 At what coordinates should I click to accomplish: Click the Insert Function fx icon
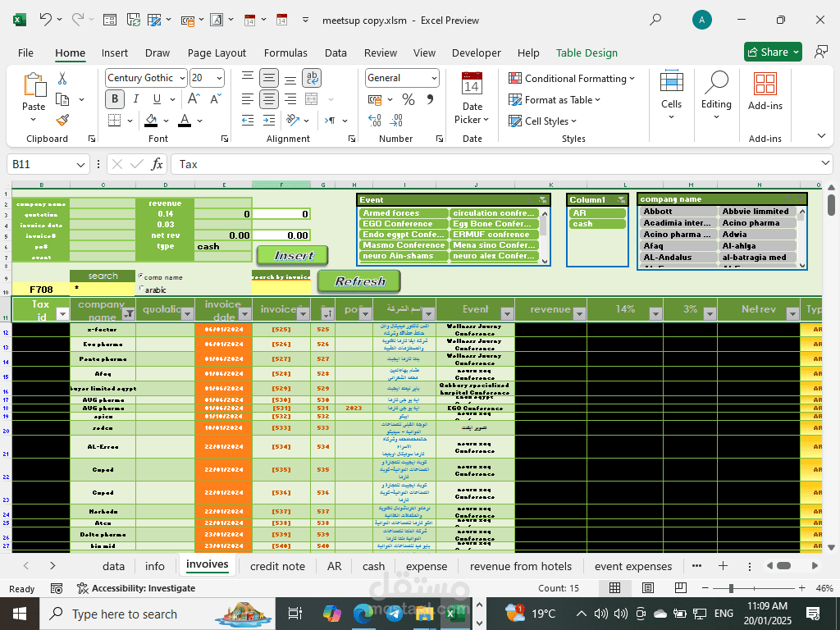[x=157, y=164]
